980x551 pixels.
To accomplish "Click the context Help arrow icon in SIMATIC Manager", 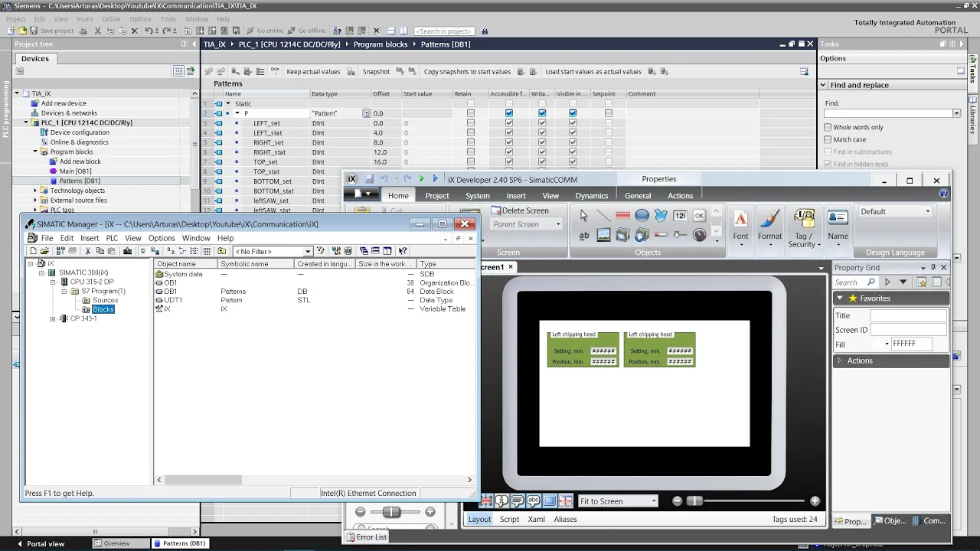I will click(x=403, y=251).
